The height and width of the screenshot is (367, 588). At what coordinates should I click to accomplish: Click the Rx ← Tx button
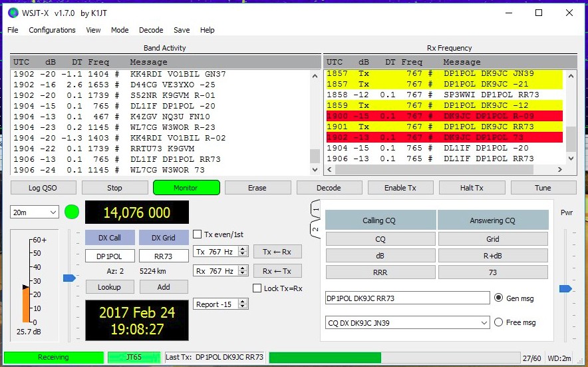point(277,271)
